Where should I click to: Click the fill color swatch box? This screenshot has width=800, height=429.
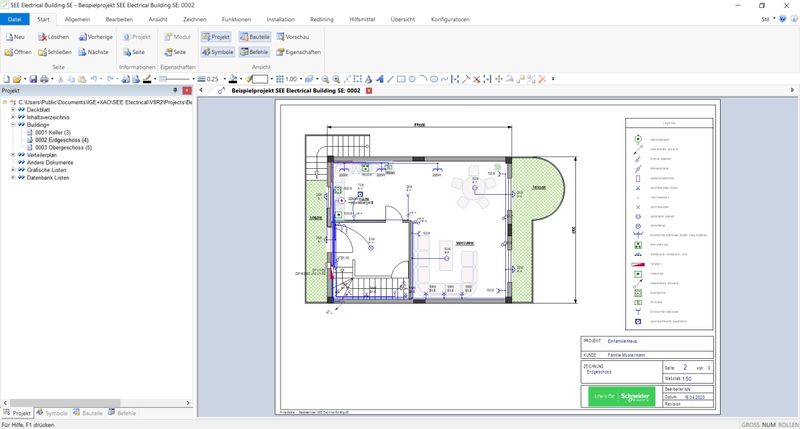tap(258, 79)
